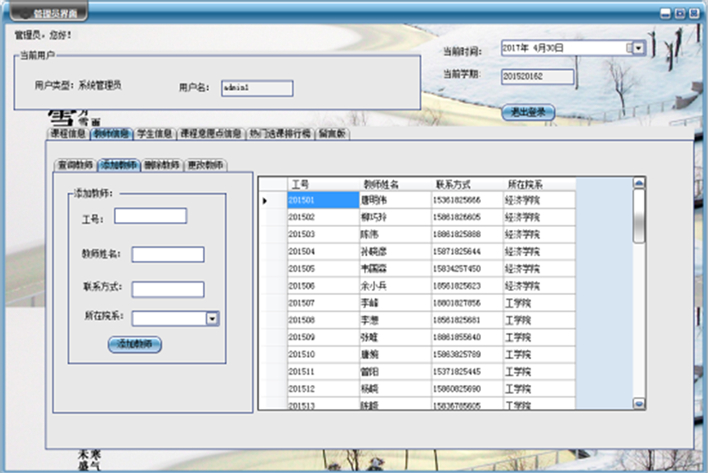This screenshot has width=708, height=473.
Task: Minimize the 管理员界面 window
Action: pyautogui.click(x=663, y=12)
